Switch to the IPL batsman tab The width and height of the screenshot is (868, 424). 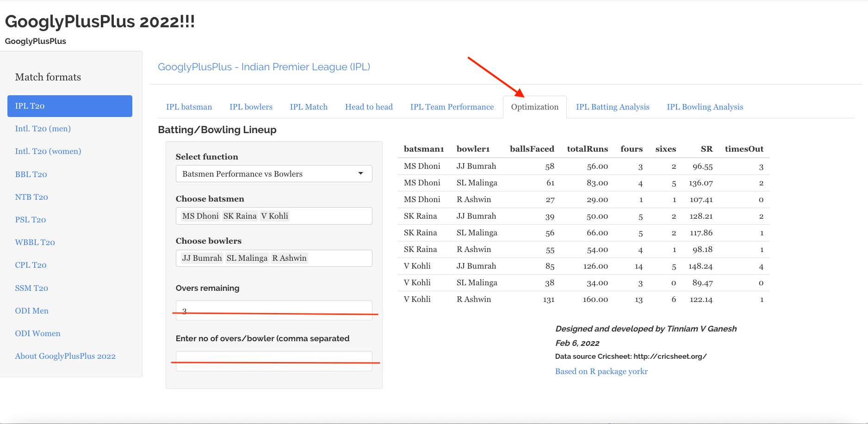click(x=189, y=107)
